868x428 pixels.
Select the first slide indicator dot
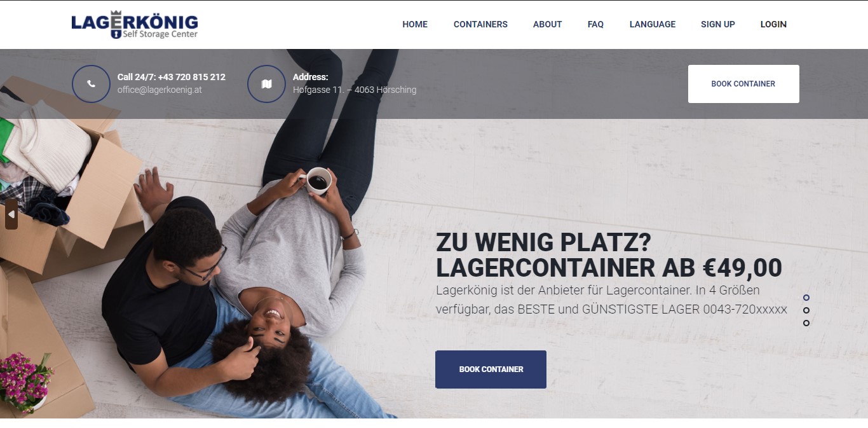[x=806, y=298]
